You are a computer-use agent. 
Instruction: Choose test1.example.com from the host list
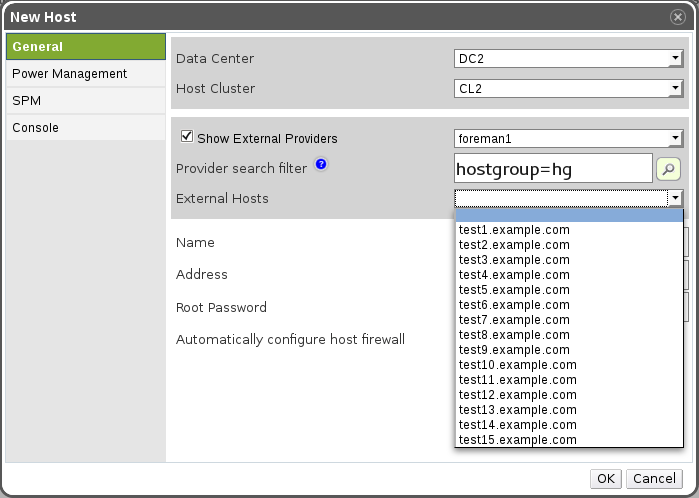pyautogui.click(x=514, y=230)
